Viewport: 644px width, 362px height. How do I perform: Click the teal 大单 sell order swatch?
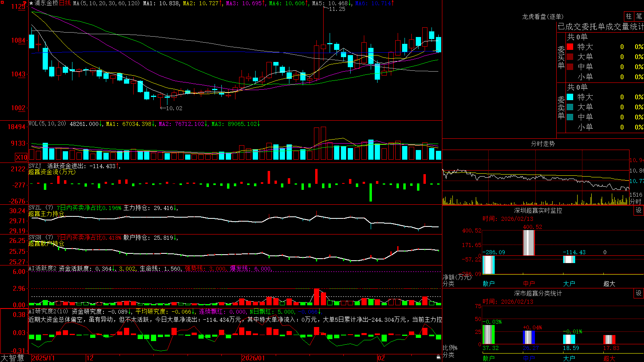point(570,107)
